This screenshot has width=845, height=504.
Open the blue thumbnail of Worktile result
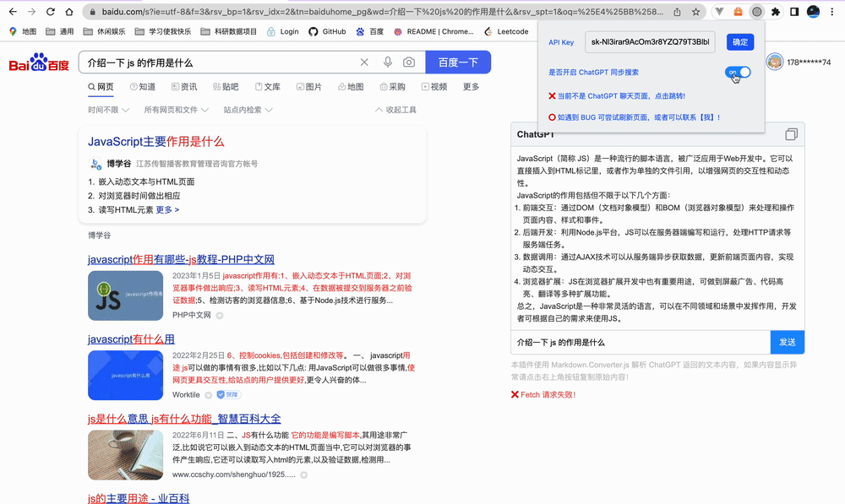click(126, 376)
